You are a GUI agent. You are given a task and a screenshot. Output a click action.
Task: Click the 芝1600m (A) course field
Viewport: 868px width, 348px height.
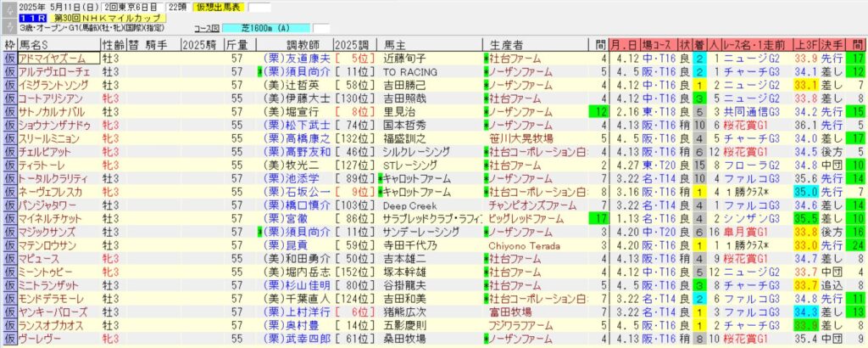click(x=266, y=28)
